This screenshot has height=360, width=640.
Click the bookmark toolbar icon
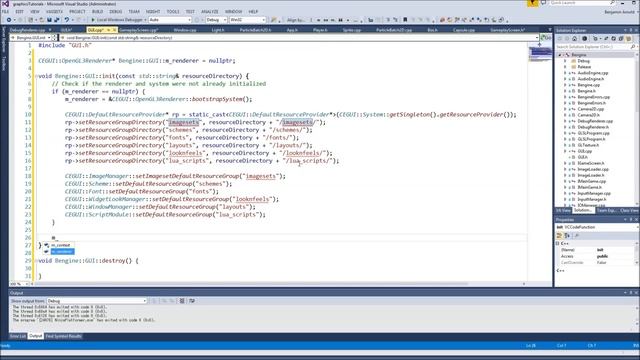click(x=405, y=20)
